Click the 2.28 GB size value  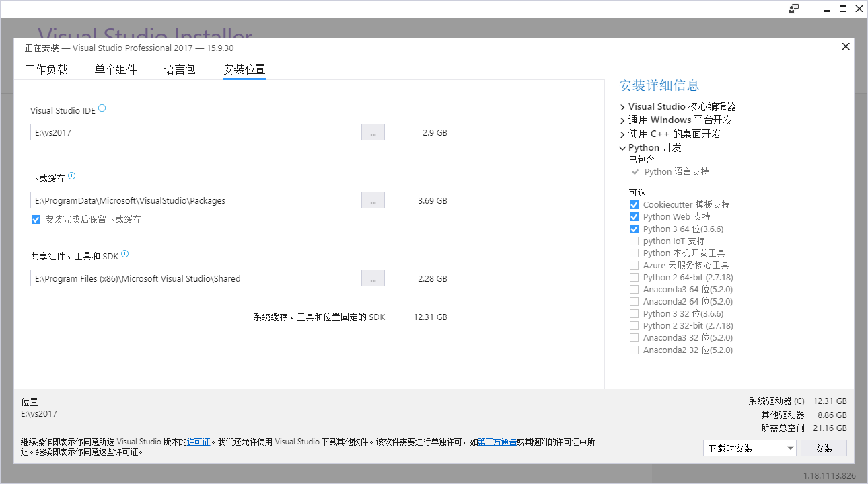433,279
